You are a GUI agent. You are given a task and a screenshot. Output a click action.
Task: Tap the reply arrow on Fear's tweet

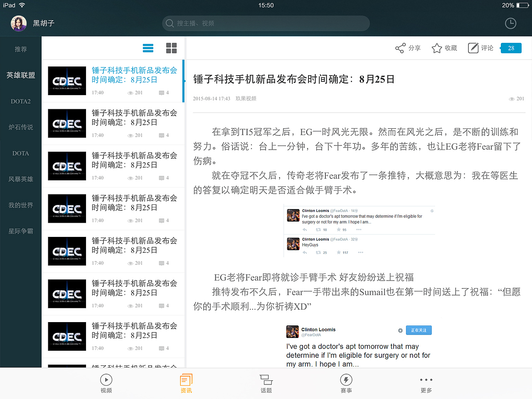coord(305,229)
